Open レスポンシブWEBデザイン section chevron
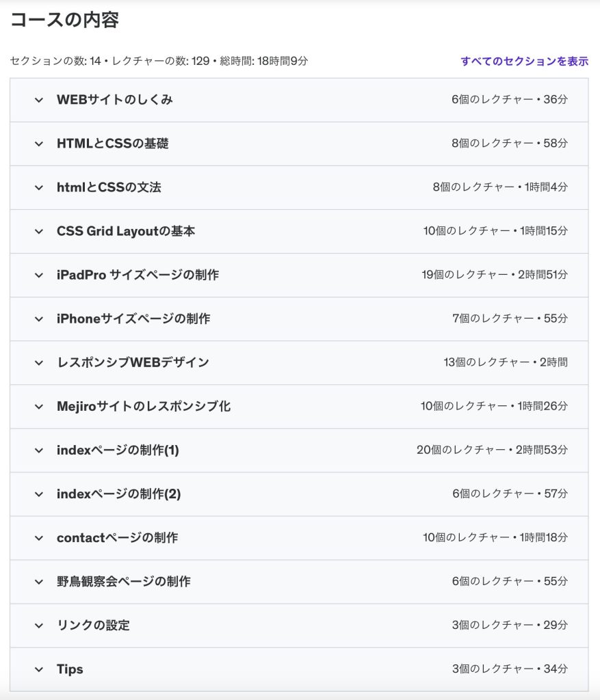The image size is (600, 700). (39, 362)
